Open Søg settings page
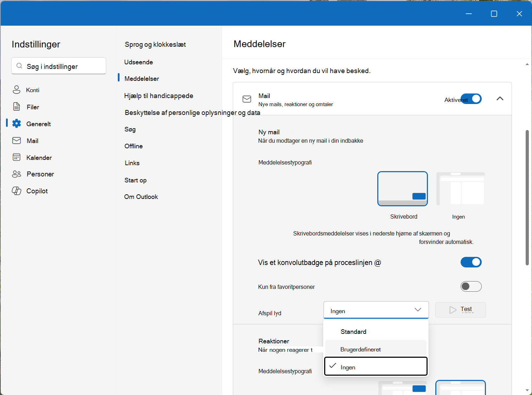 coord(130,129)
